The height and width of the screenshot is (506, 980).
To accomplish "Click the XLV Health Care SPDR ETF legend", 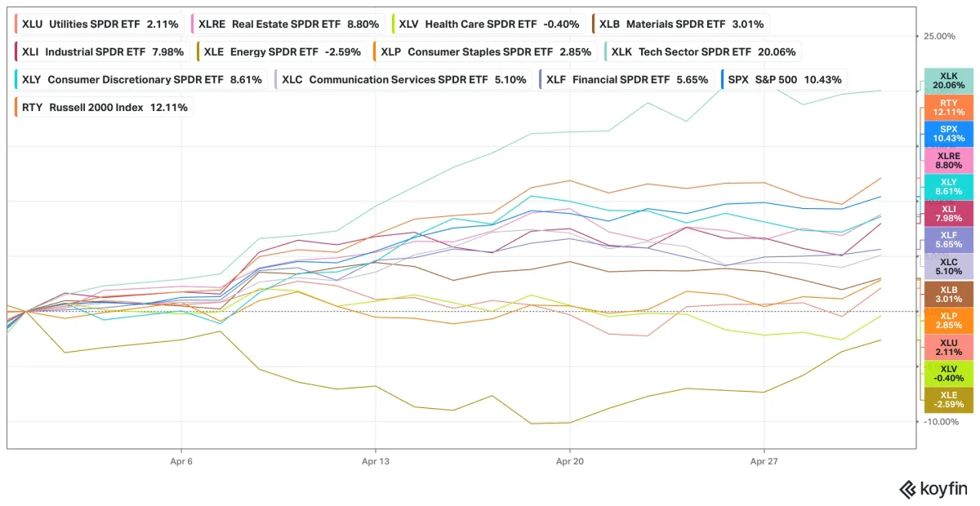I will (488, 24).
